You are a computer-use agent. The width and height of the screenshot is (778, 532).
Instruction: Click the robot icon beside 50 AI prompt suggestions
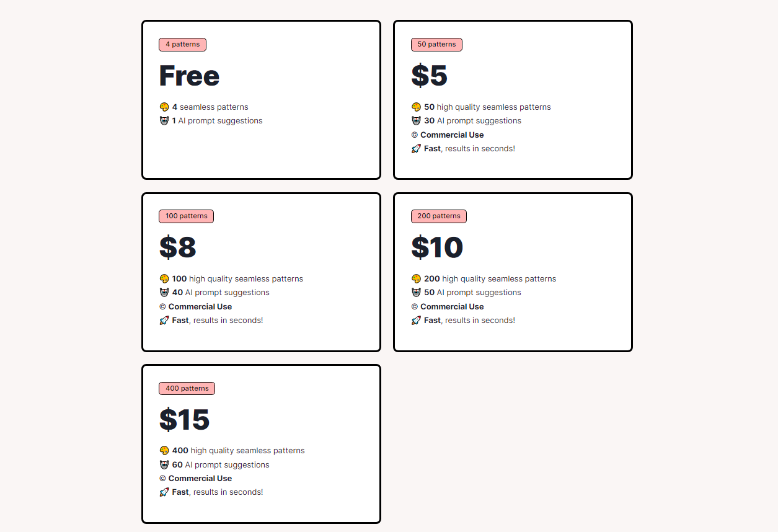click(416, 293)
